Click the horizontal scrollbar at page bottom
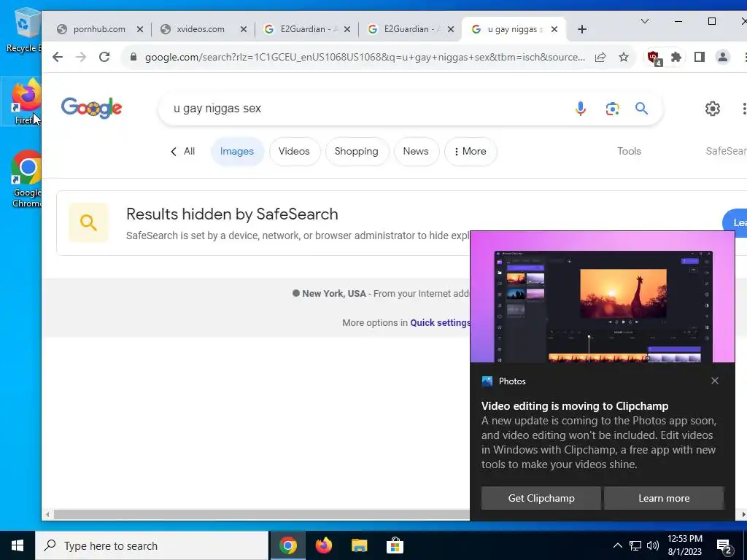The width and height of the screenshot is (747, 560). (x=261, y=515)
